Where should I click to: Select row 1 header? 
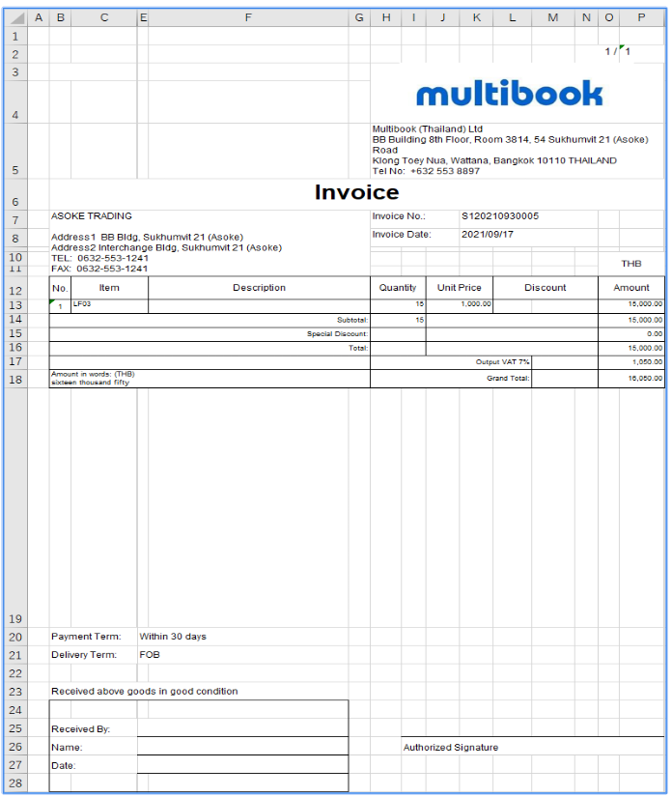(15, 36)
